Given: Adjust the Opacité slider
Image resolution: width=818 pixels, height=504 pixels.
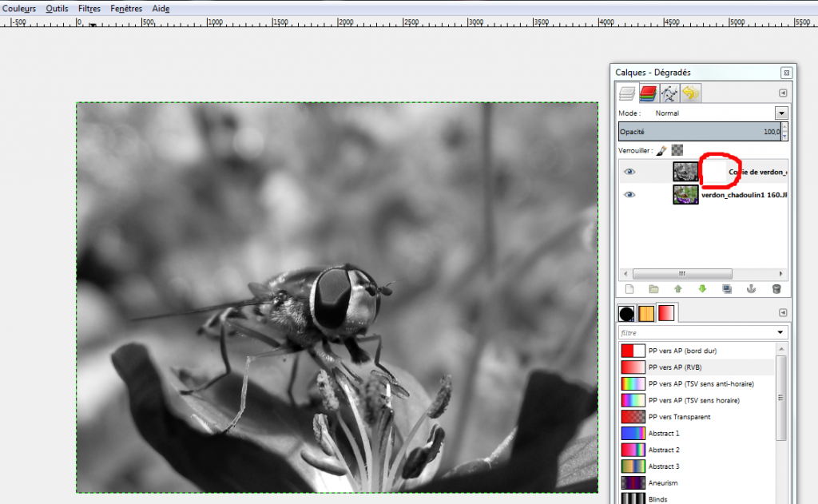Looking at the screenshot, I should click(699, 132).
